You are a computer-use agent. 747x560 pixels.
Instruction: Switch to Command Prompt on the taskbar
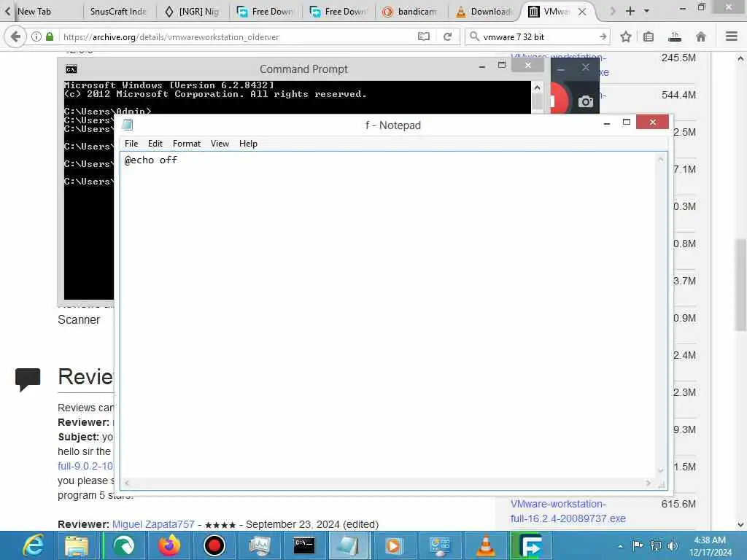click(x=304, y=545)
